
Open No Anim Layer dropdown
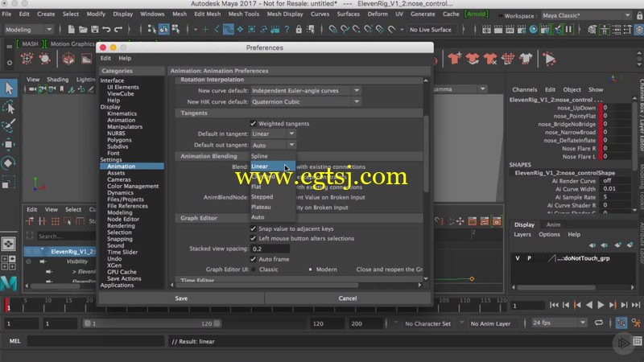tap(490, 323)
